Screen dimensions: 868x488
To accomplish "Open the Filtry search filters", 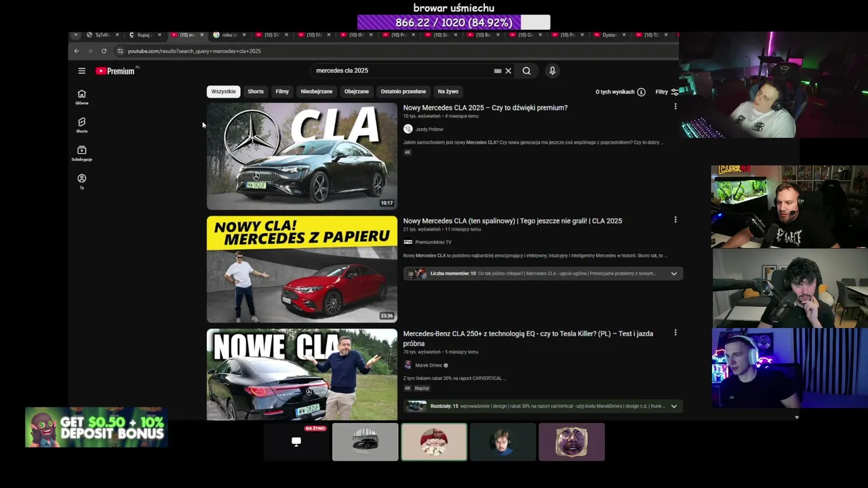I will [x=667, y=91].
